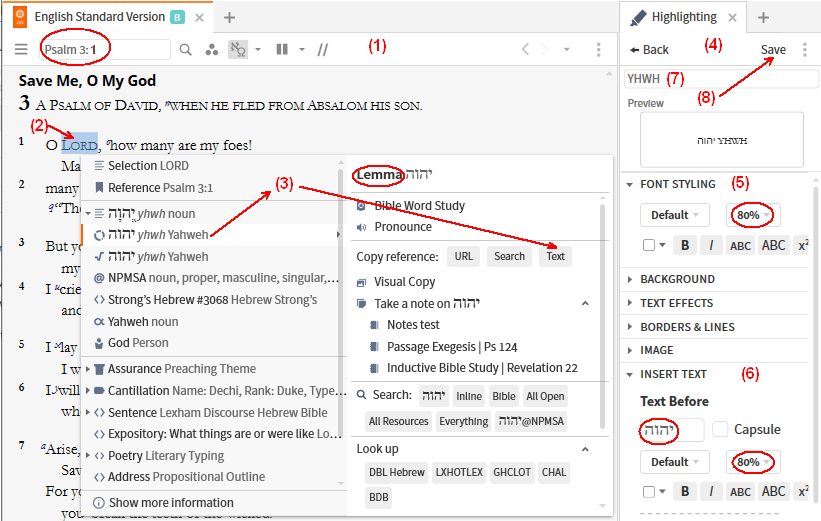Click Back in Highlighting panel

click(649, 50)
